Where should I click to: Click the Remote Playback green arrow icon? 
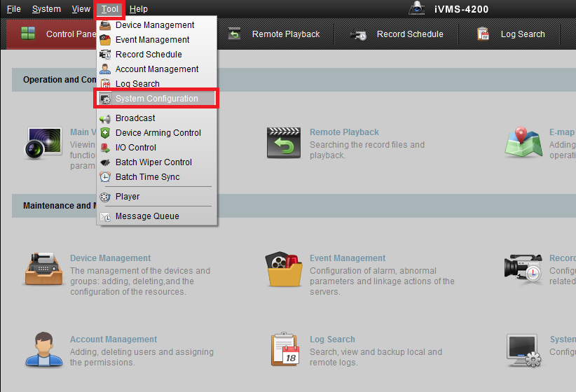284,142
